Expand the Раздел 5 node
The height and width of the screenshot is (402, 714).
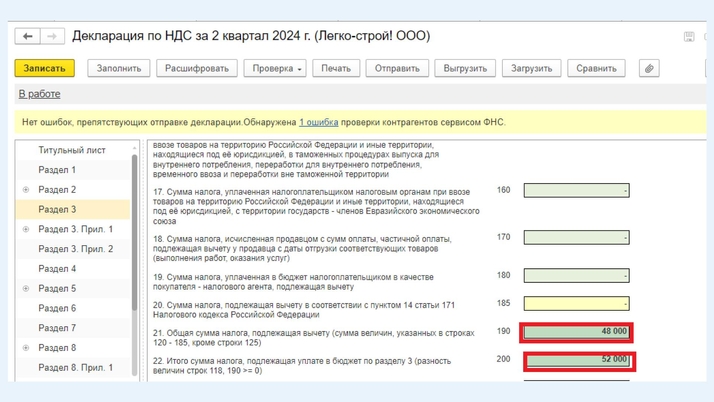[x=26, y=289]
